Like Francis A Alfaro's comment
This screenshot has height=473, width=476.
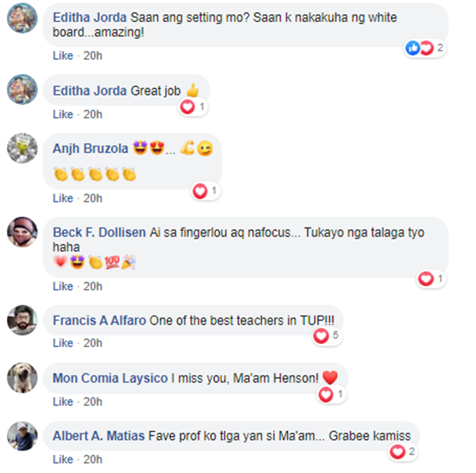63,343
